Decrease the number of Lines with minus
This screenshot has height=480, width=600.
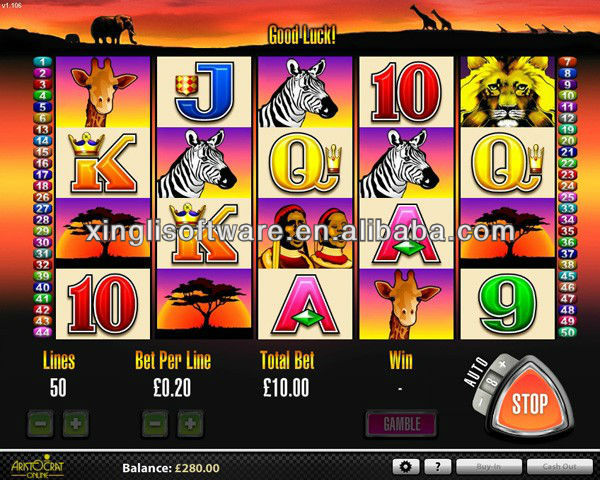(41, 423)
